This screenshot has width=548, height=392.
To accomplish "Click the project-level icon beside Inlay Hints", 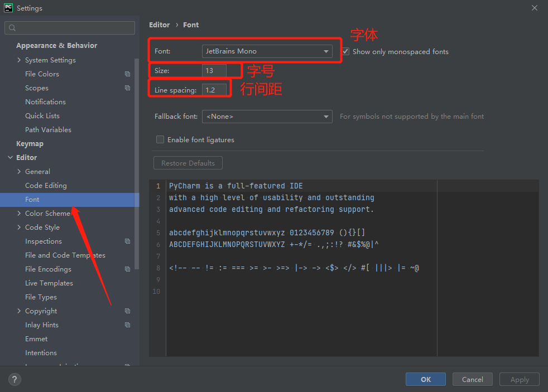I will (128, 325).
